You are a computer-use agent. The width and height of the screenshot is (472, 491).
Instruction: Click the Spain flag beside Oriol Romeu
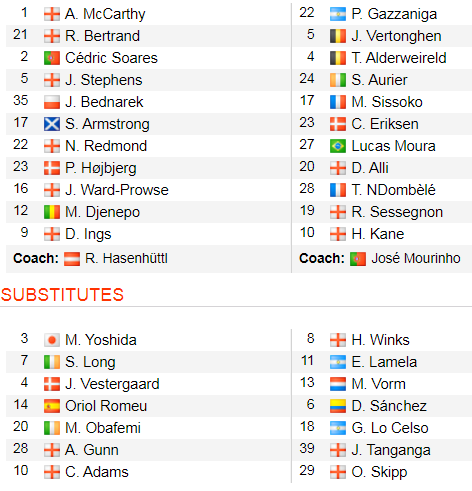[52, 406]
